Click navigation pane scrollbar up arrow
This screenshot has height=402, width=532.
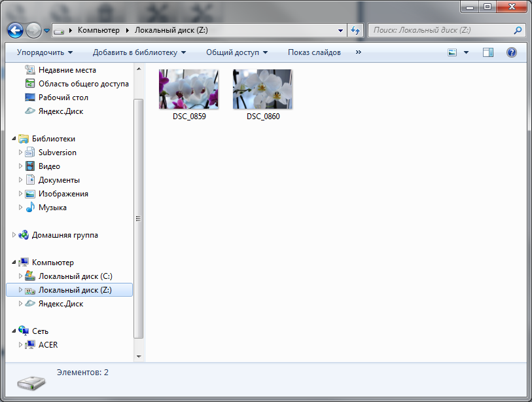tap(139, 69)
